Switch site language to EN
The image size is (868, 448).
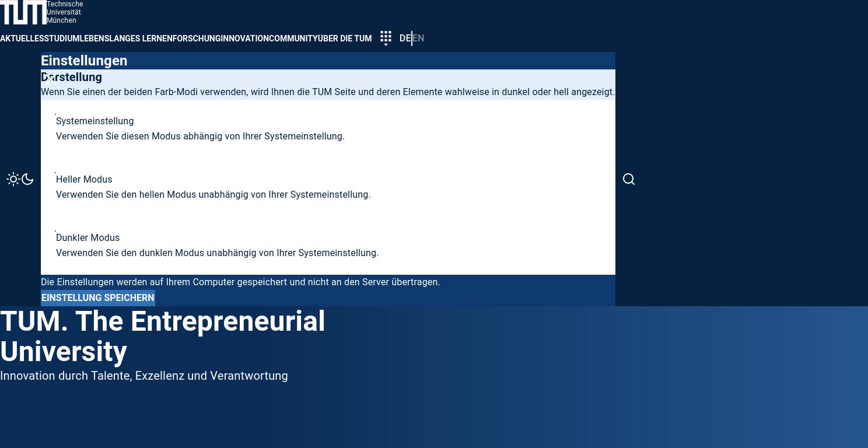pyautogui.click(x=418, y=38)
